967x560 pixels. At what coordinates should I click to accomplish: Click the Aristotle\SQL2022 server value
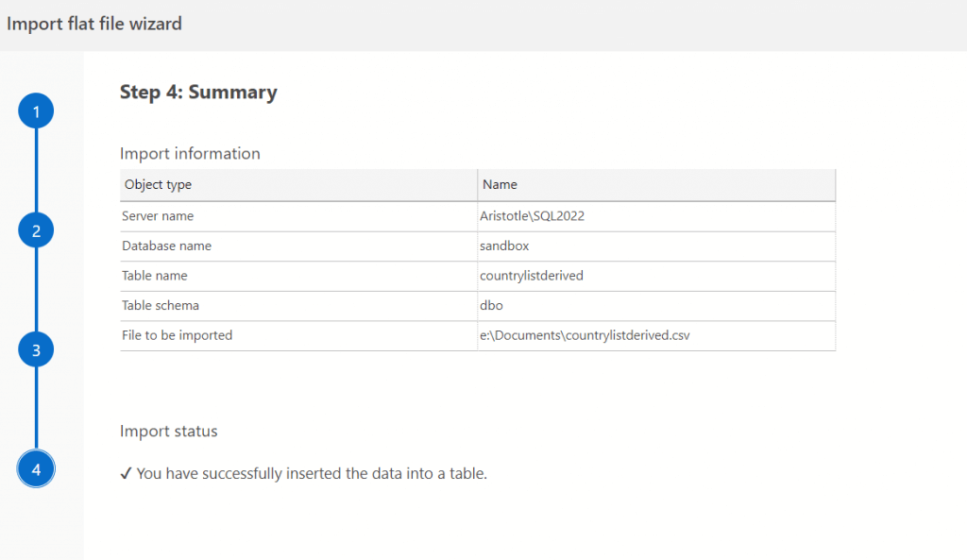tap(539, 216)
